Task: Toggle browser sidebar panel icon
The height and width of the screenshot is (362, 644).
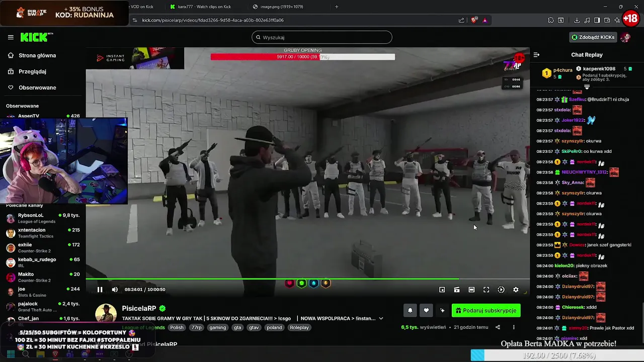Action: [597, 20]
